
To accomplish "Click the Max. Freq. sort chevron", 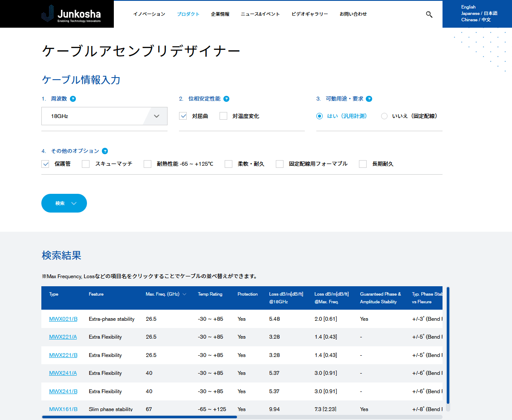I will click(184, 294).
